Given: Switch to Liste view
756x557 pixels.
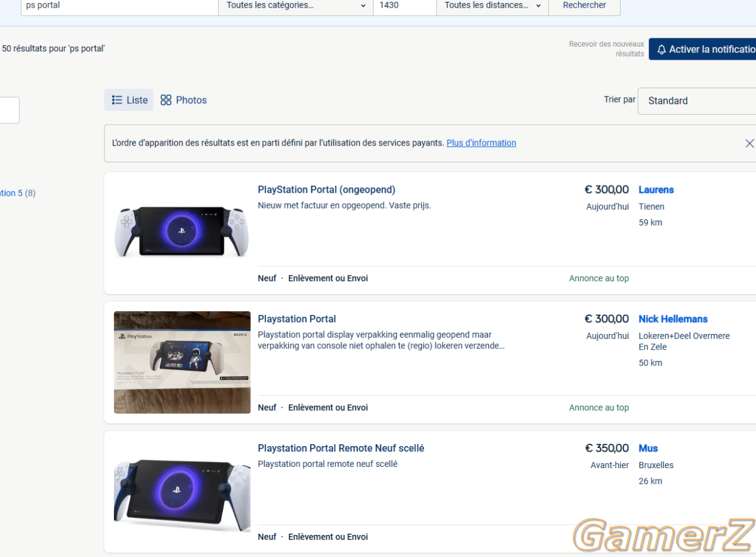Looking at the screenshot, I should point(129,100).
